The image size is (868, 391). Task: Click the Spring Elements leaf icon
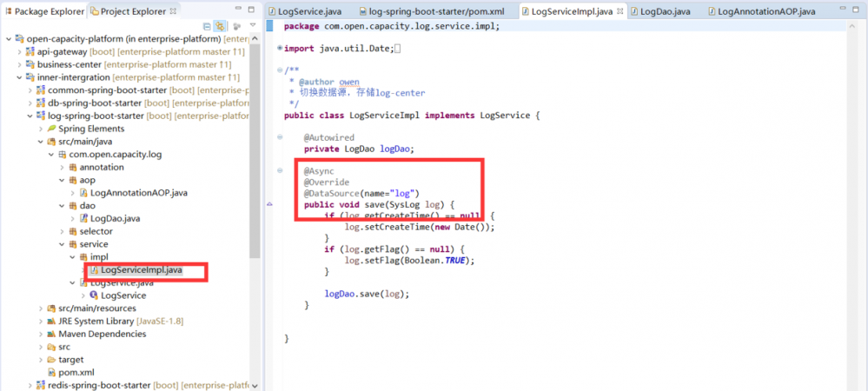(51, 129)
